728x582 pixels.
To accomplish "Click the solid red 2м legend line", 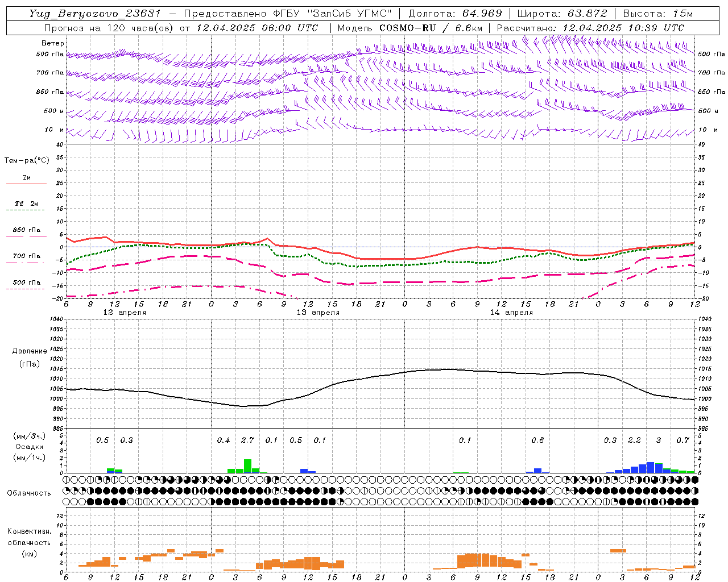I will coord(26,184).
